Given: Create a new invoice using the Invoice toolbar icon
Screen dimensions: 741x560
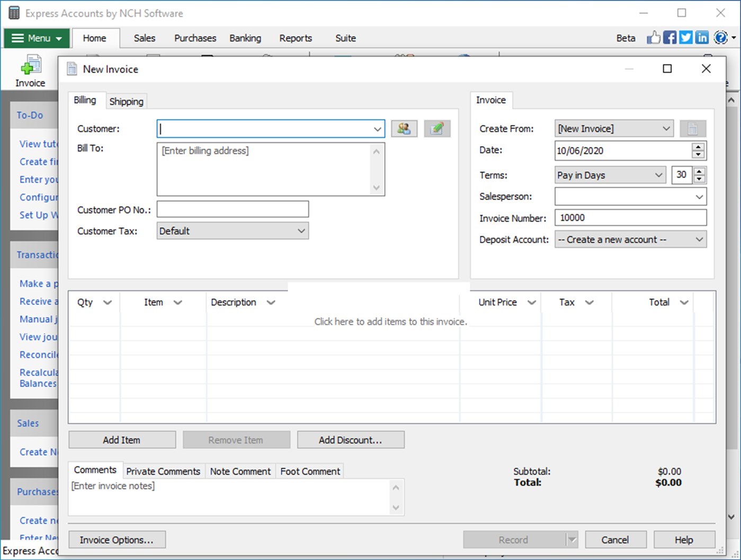Looking at the screenshot, I should coord(30,69).
